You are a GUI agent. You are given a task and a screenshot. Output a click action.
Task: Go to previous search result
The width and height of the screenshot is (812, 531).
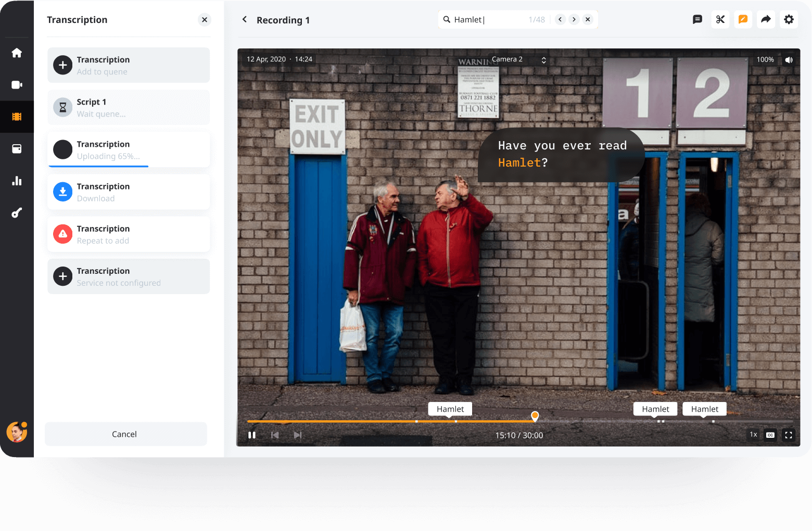pyautogui.click(x=560, y=20)
